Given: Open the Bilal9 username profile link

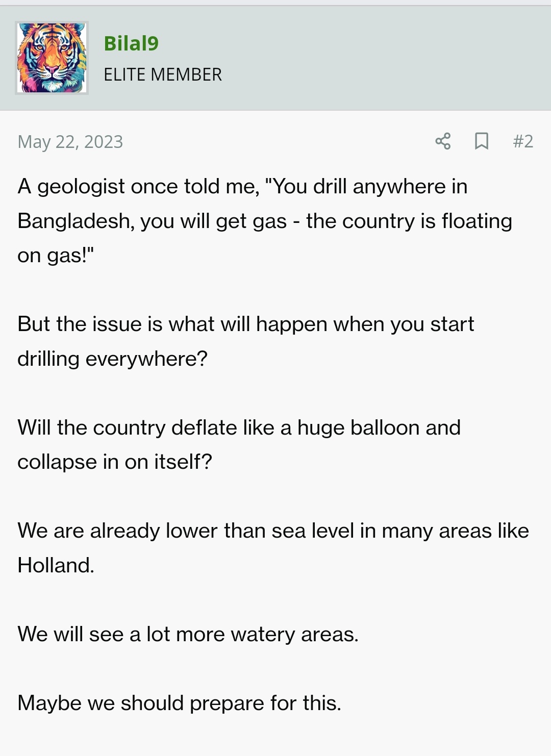Looking at the screenshot, I should 131,43.
